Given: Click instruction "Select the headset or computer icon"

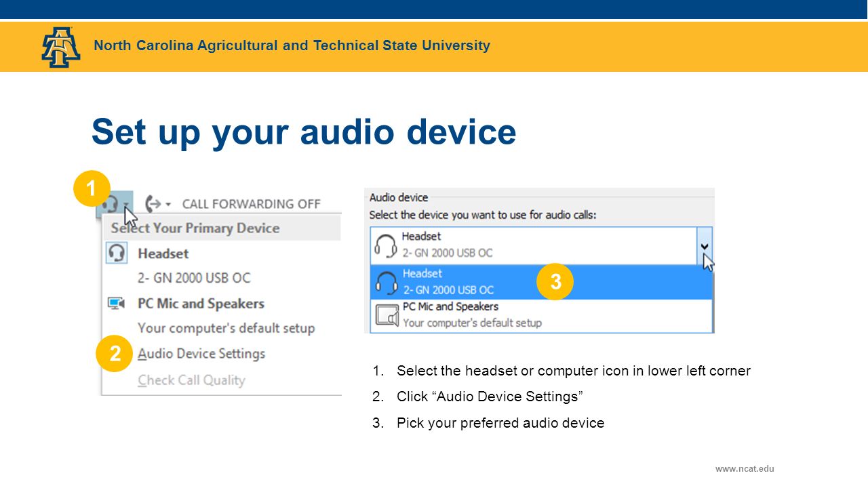Looking at the screenshot, I should [x=574, y=371].
